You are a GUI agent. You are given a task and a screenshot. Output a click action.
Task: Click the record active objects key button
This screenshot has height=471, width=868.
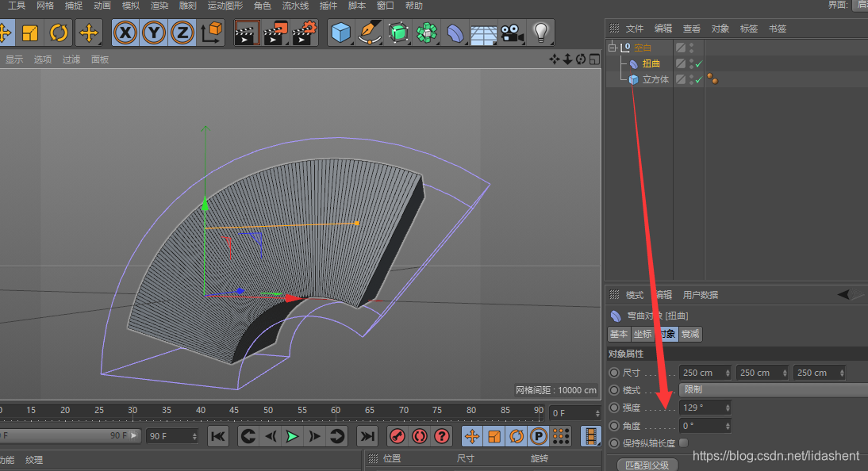click(x=398, y=436)
